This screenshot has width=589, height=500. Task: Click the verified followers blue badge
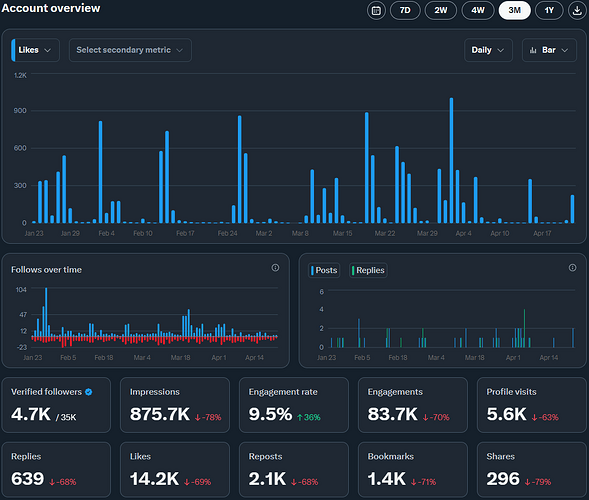(89, 392)
